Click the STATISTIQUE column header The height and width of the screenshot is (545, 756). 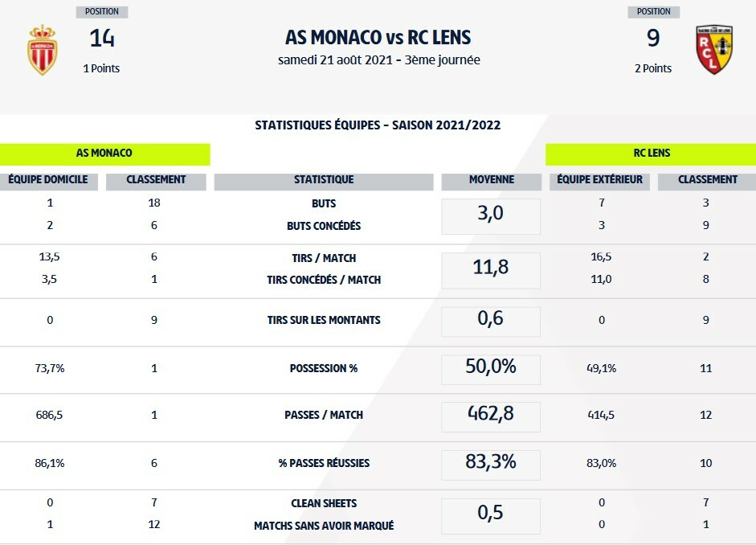(x=324, y=180)
